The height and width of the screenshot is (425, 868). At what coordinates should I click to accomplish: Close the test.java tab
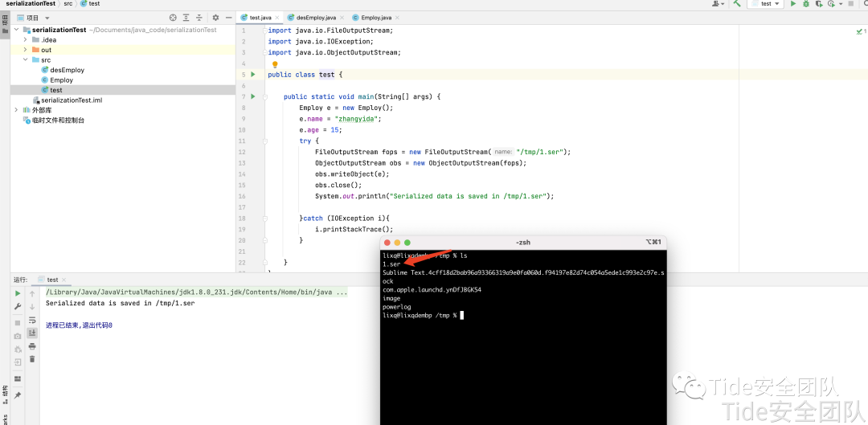coord(276,18)
